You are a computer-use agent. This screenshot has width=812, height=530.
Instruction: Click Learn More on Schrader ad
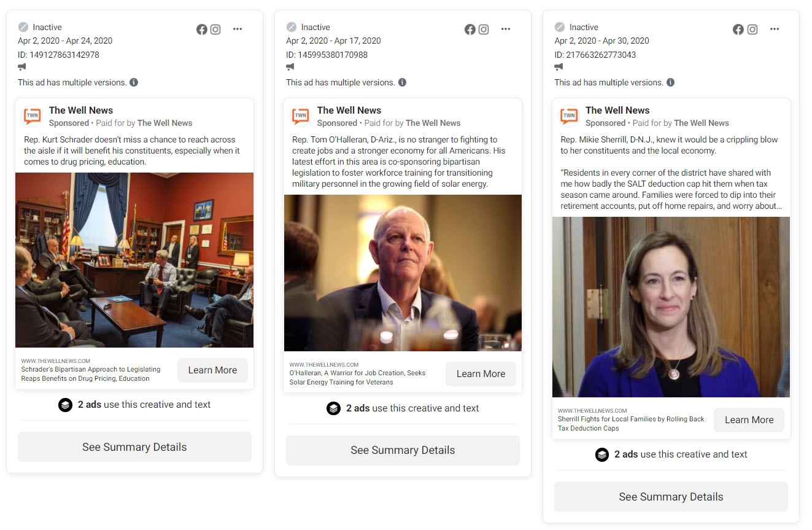tap(212, 370)
